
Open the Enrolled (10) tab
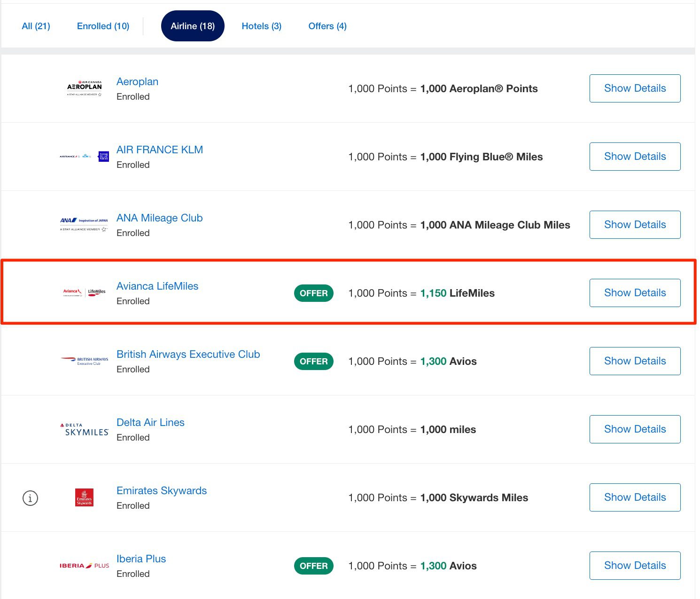103,26
